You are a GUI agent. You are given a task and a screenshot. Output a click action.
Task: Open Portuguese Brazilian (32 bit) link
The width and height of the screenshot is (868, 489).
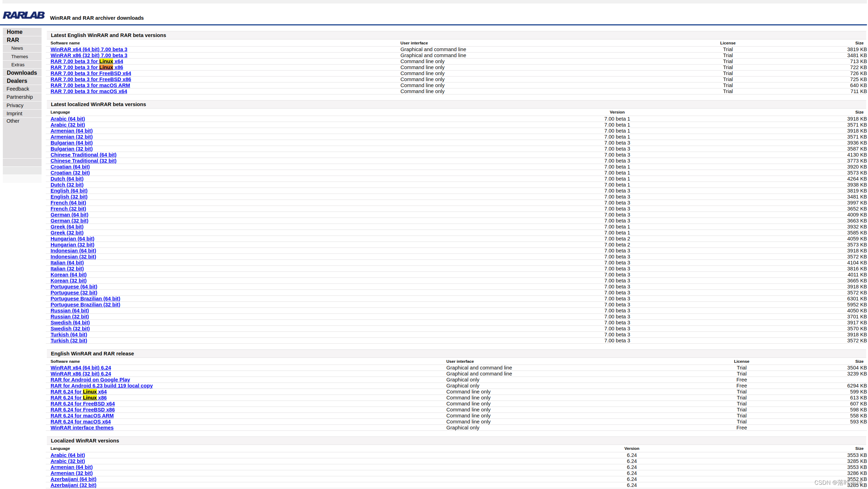(85, 305)
